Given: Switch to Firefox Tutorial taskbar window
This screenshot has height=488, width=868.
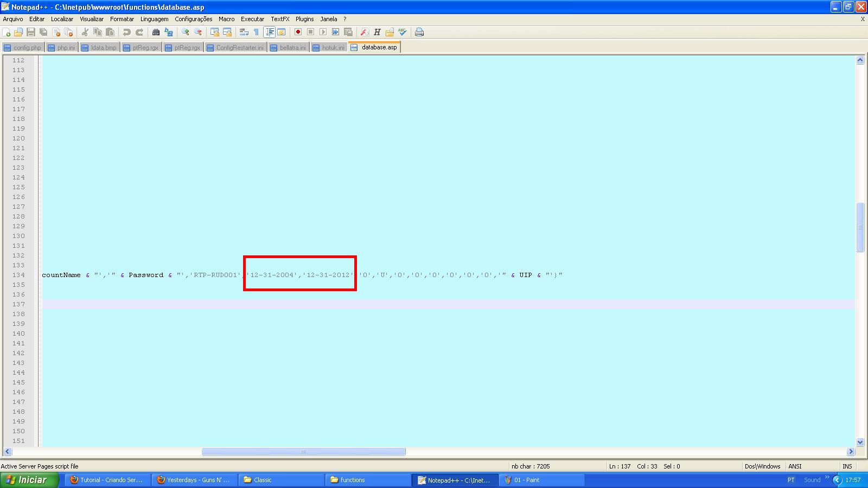Looking at the screenshot, I should [x=108, y=480].
